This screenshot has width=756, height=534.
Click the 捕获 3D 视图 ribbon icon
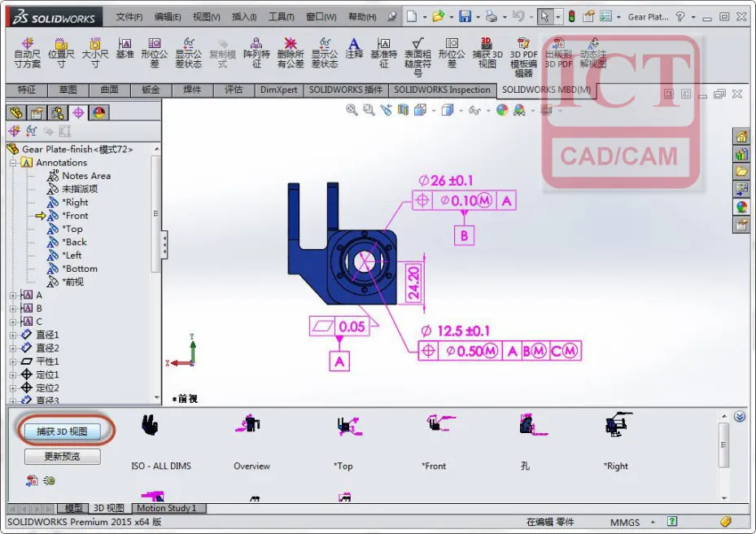coord(487,53)
